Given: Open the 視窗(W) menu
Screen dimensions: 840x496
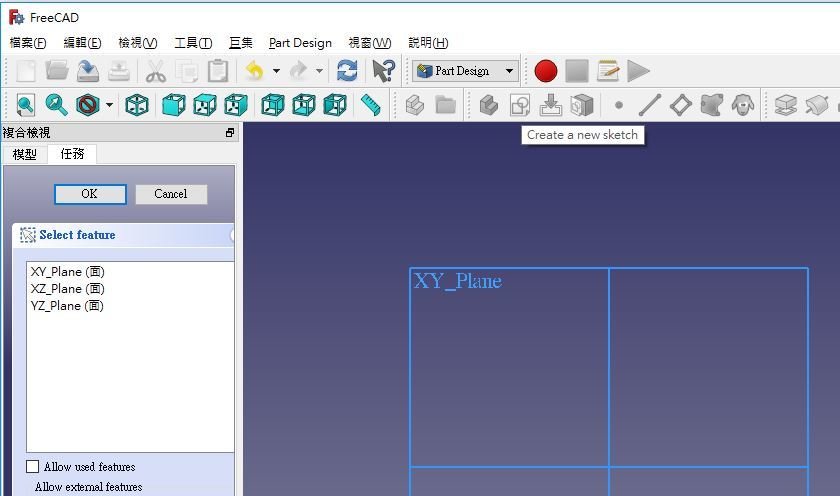Looking at the screenshot, I should coord(370,43).
